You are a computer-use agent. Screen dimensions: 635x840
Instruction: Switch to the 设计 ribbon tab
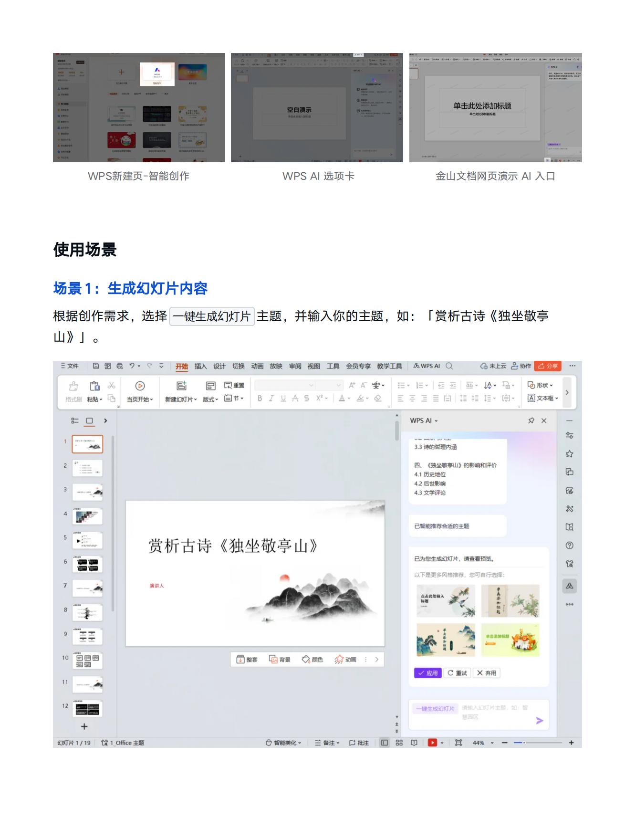point(219,366)
